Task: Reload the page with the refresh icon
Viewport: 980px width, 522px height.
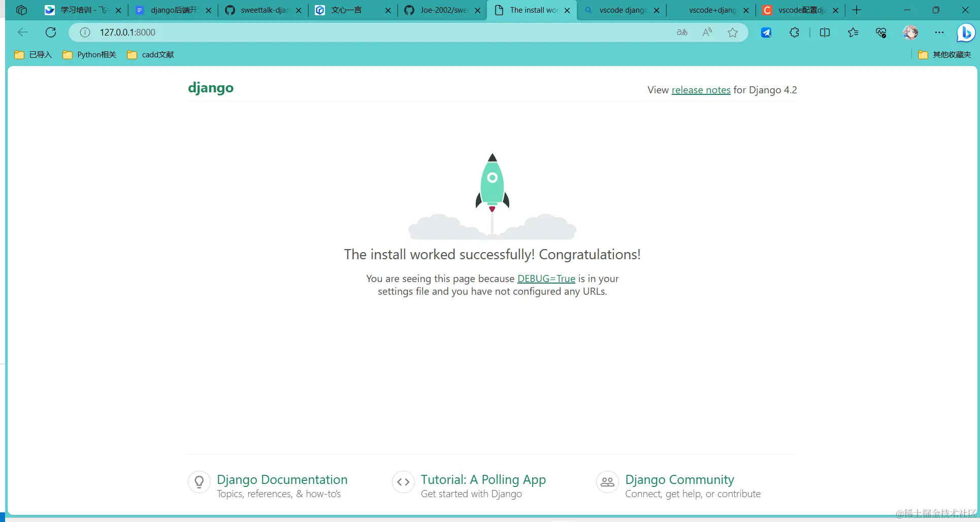Action: click(x=51, y=32)
